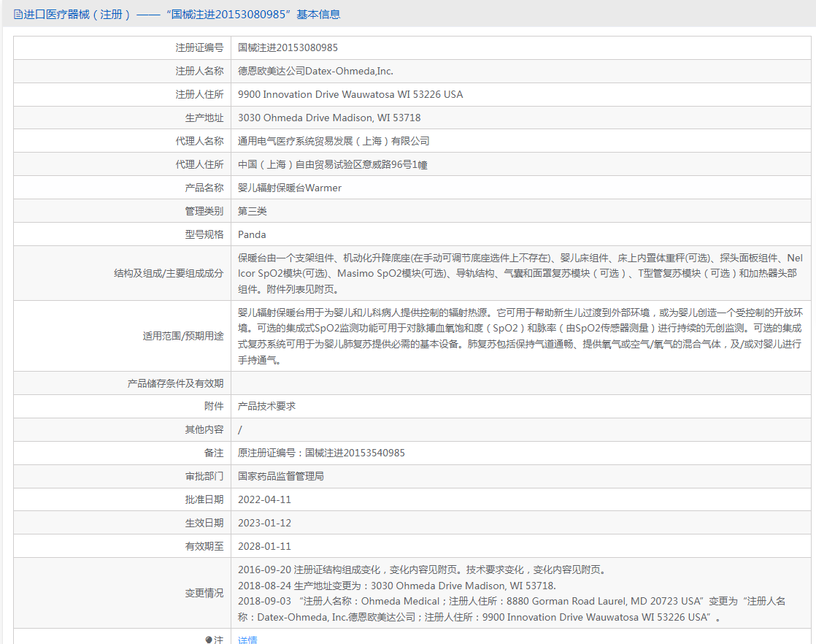The height and width of the screenshot is (644, 816).
Task: Select approval date 2022-04-11
Action: coord(264,499)
